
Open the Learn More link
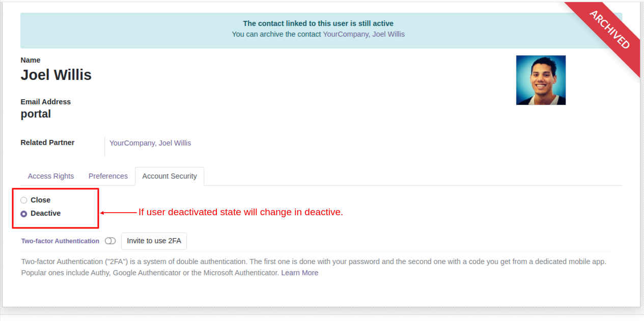[300, 273]
